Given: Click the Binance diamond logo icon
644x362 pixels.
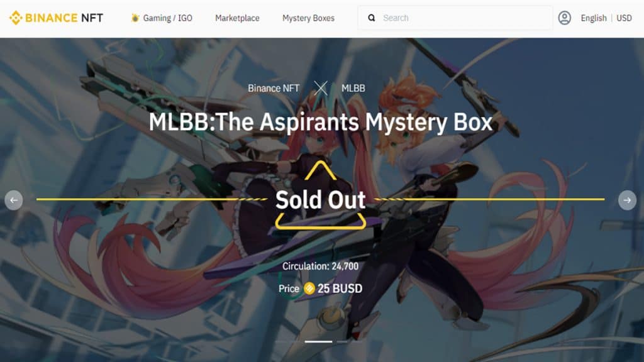Looking at the screenshot, I should [x=16, y=18].
